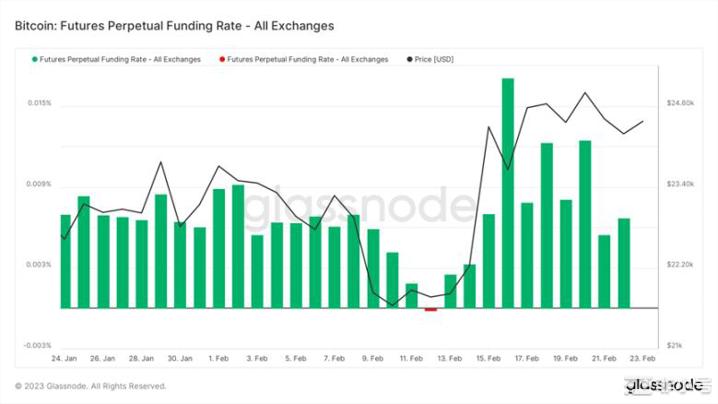The width and height of the screenshot is (718, 404).
Task: Click the first green bar at 24 Jan
Action: (x=65, y=261)
